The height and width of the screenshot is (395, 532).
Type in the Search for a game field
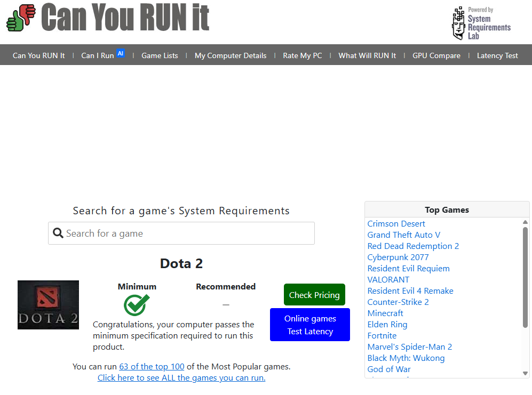click(x=187, y=233)
